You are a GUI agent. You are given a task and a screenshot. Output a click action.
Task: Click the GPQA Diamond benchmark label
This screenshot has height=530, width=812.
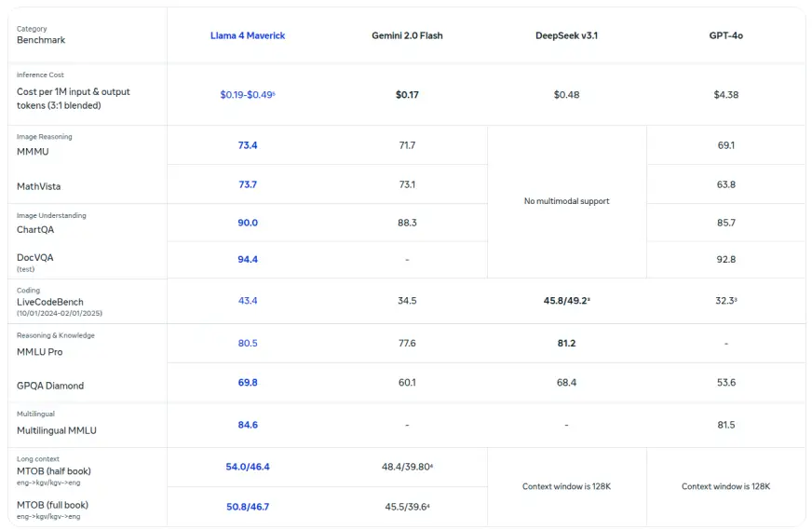pyautogui.click(x=50, y=386)
